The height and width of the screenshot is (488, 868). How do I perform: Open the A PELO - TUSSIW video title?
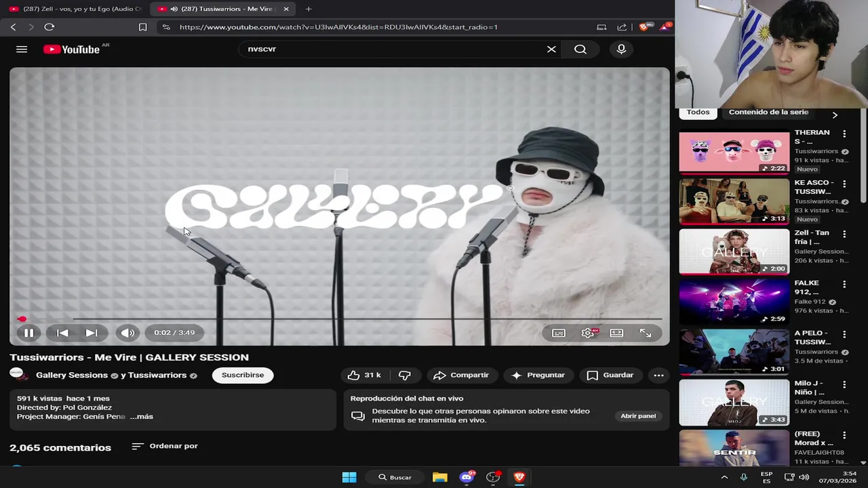click(812, 338)
